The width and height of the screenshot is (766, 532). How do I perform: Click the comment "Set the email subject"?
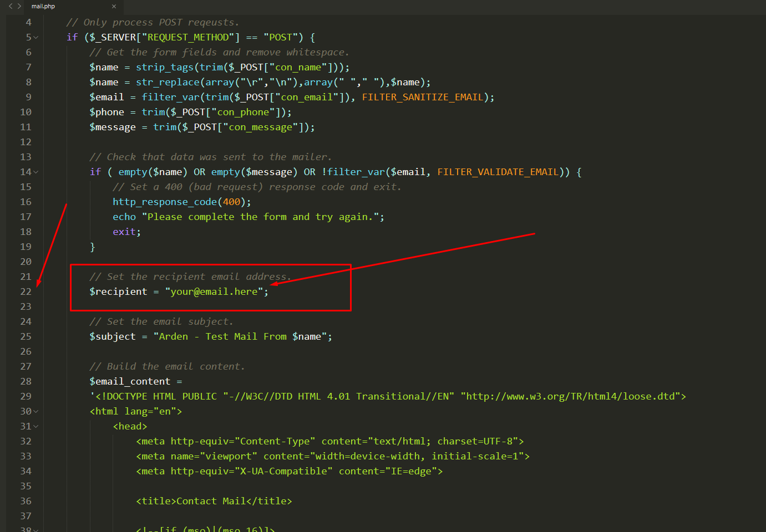tap(161, 321)
